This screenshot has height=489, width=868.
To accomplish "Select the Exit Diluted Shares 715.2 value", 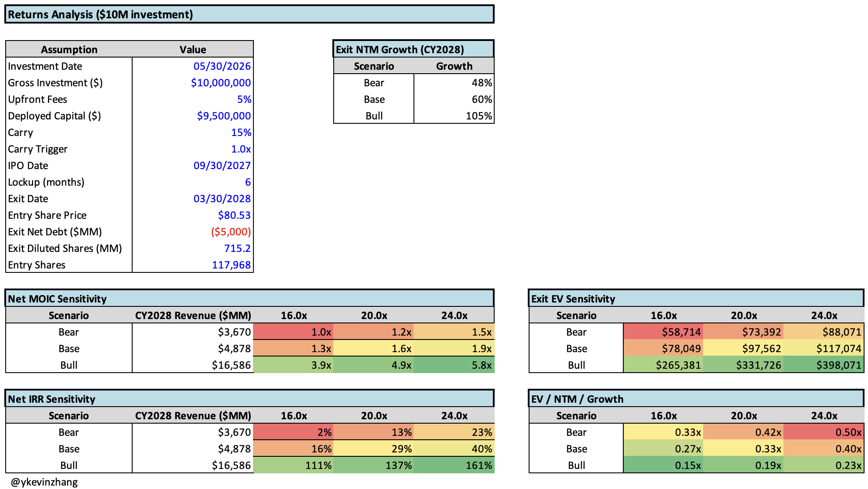I will (x=192, y=248).
